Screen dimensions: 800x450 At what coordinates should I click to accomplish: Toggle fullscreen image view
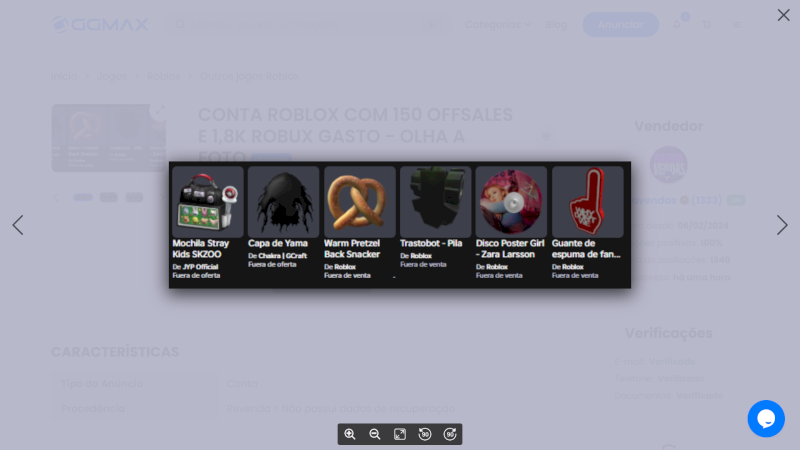pyautogui.click(x=400, y=434)
